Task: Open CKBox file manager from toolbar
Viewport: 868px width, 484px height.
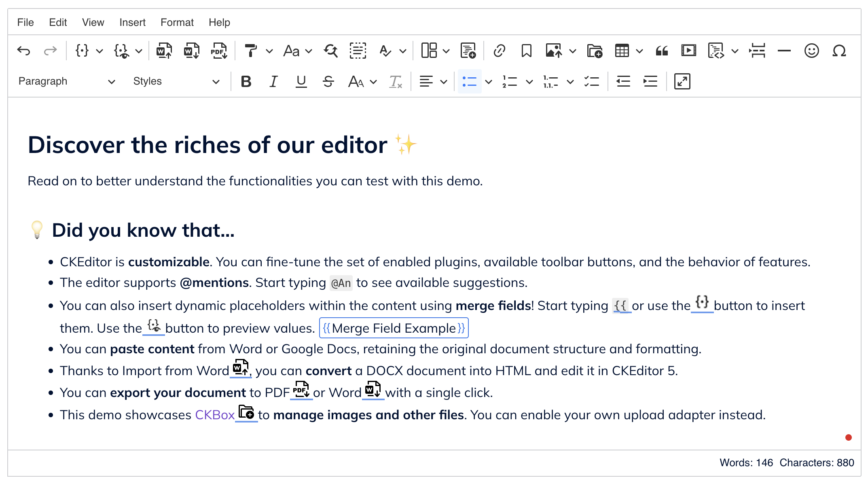Action: pos(595,51)
